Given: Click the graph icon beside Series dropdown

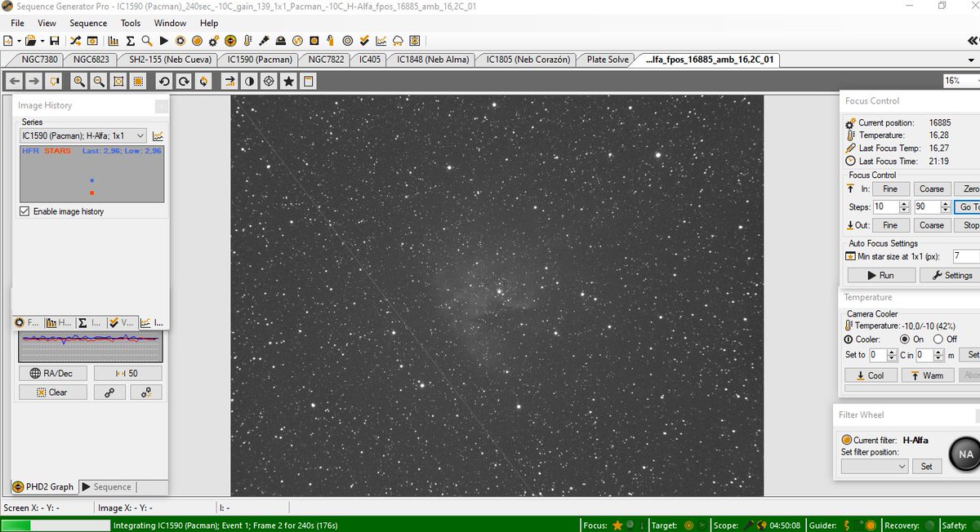Looking at the screenshot, I should tap(158, 136).
